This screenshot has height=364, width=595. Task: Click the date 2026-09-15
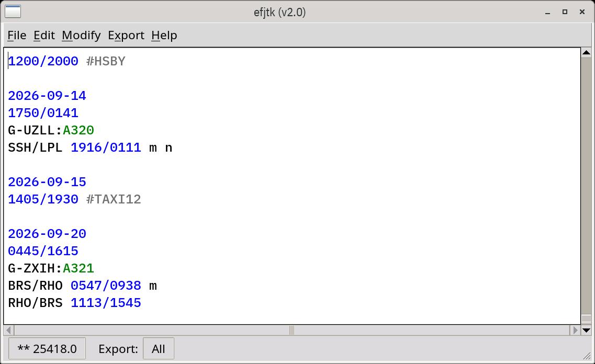coord(47,182)
